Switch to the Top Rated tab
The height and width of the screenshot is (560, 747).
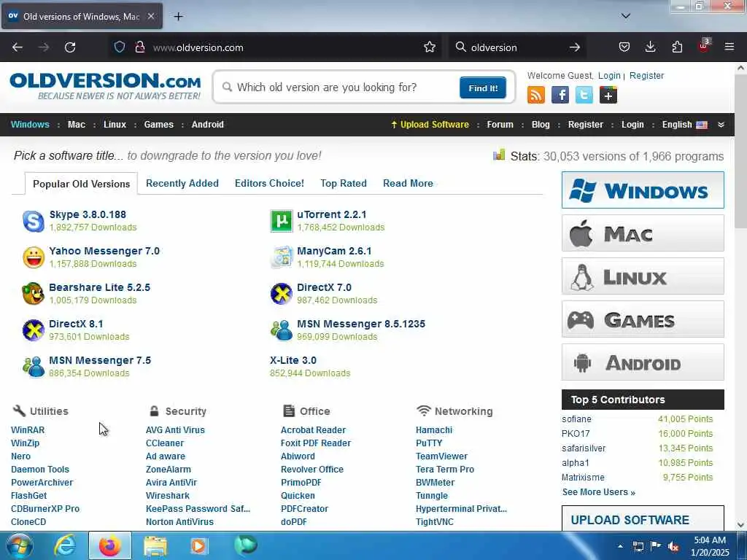(x=344, y=183)
